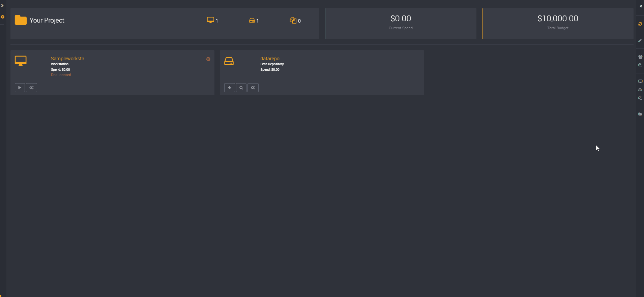Click the orange plus icon in left sidebar
This screenshot has height=297, width=644.
click(3, 17)
